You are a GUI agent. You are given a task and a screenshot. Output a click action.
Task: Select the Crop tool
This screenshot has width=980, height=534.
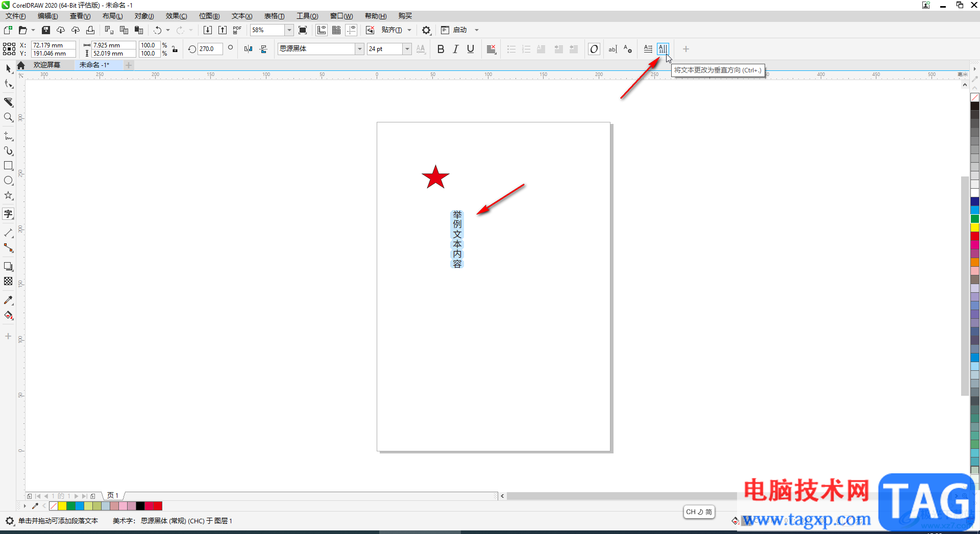8,102
